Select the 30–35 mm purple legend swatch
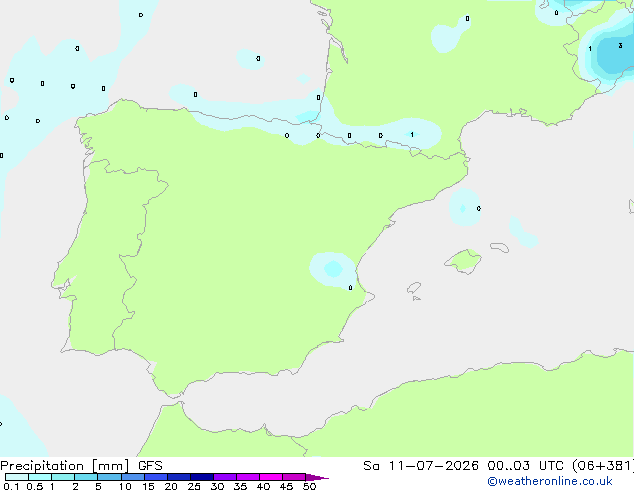The image size is (634, 490). click(224, 477)
